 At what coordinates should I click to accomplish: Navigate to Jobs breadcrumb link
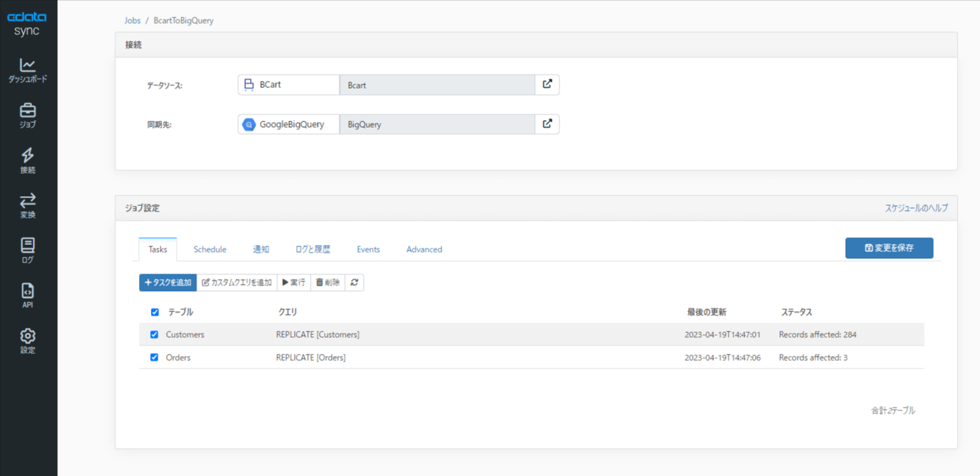click(x=132, y=21)
